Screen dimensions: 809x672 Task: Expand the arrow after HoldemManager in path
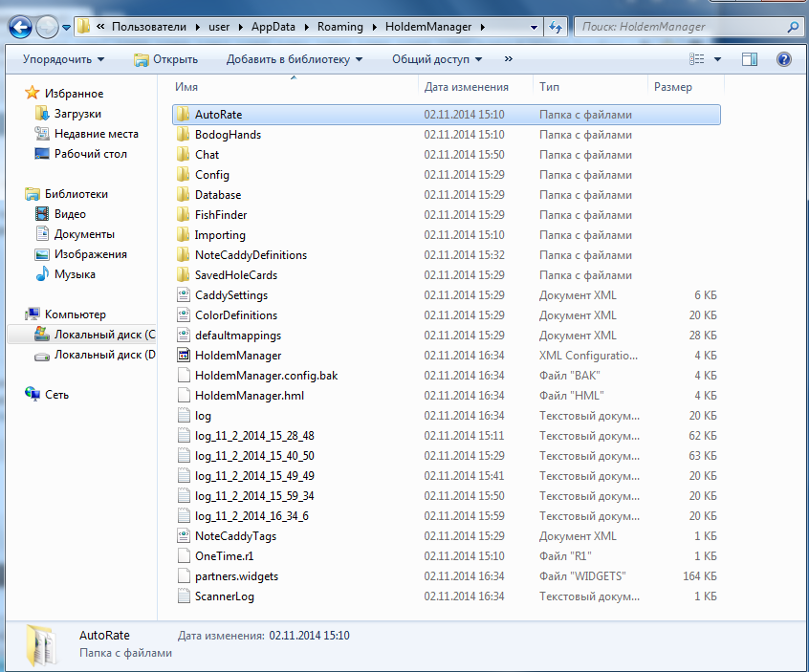tap(482, 27)
